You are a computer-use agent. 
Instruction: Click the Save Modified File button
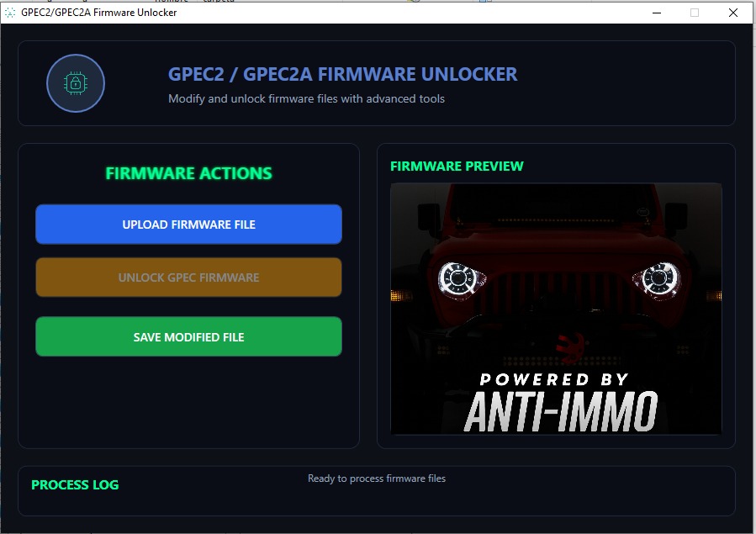(x=188, y=336)
